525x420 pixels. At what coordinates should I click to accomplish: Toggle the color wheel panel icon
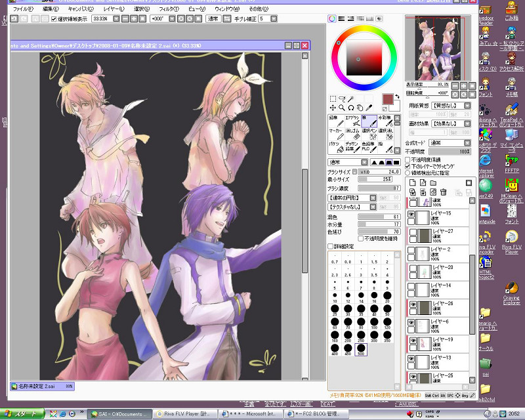pos(332,19)
